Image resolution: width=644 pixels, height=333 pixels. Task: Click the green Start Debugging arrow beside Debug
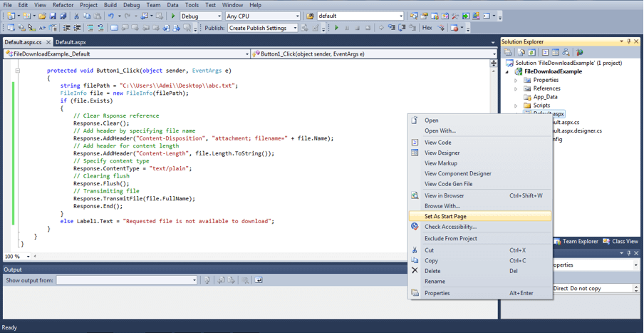click(x=173, y=16)
